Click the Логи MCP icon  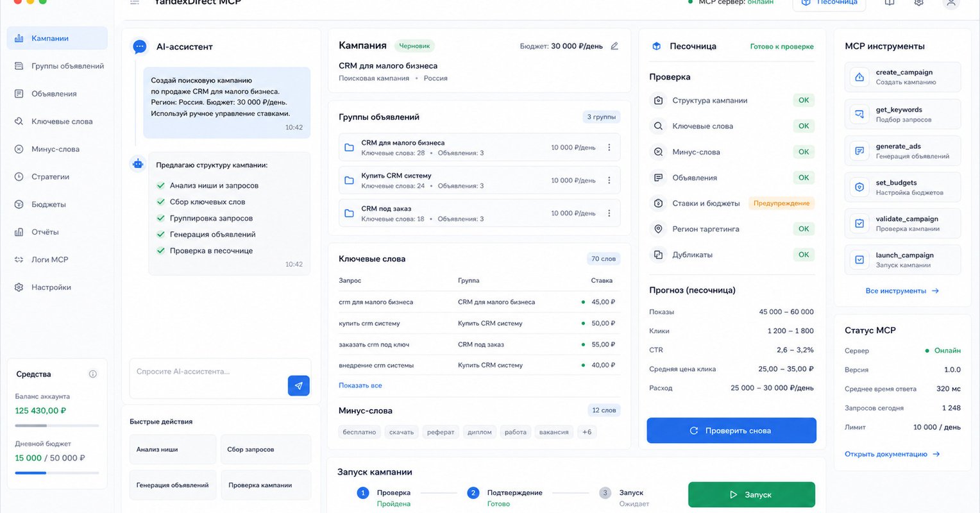[x=19, y=260]
